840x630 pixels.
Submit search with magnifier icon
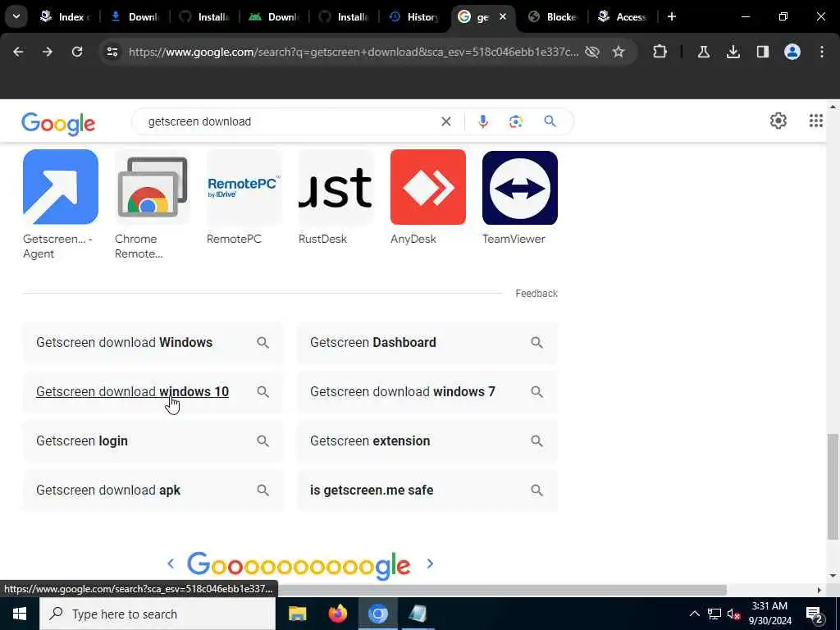click(x=550, y=121)
